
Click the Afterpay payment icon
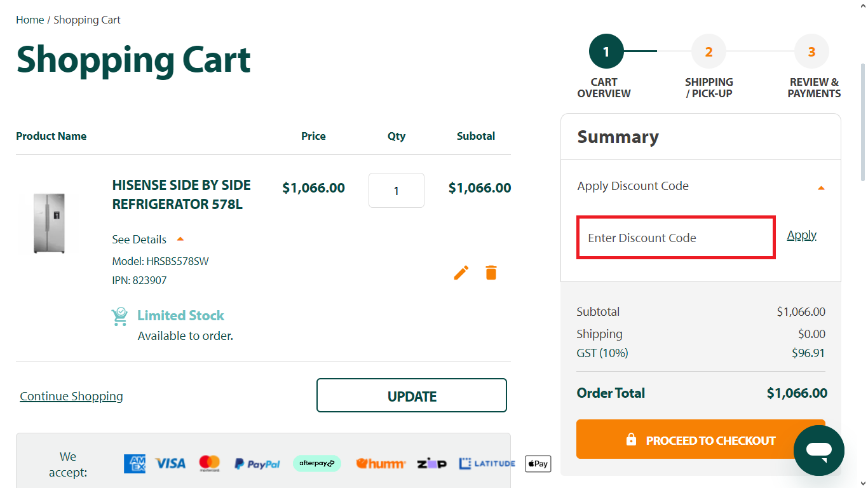316,463
